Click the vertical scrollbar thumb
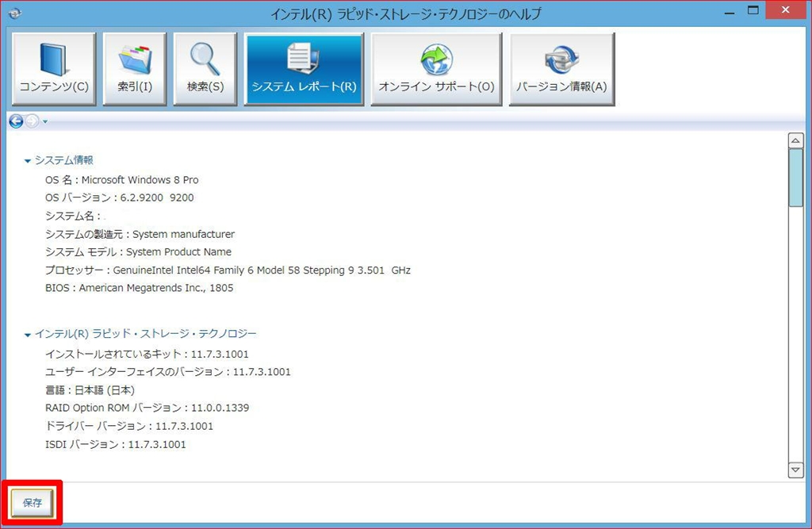The image size is (812, 529). 795,178
